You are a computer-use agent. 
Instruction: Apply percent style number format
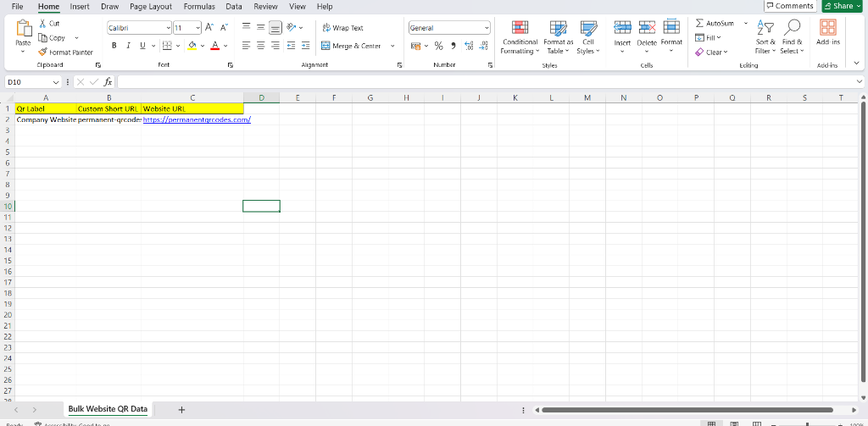438,46
